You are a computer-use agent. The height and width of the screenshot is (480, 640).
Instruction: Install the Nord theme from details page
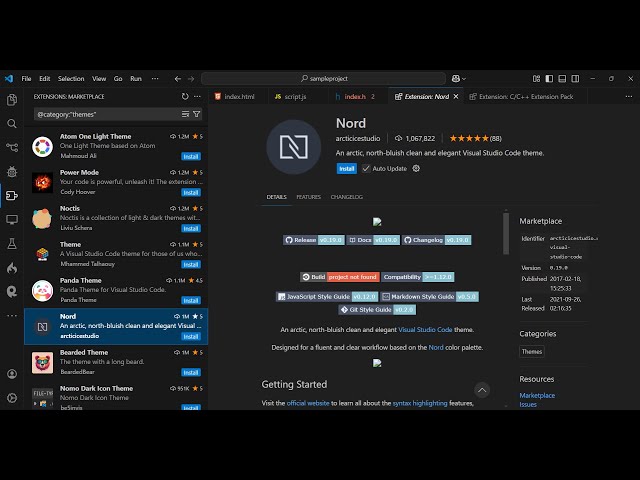click(x=346, y=169)
